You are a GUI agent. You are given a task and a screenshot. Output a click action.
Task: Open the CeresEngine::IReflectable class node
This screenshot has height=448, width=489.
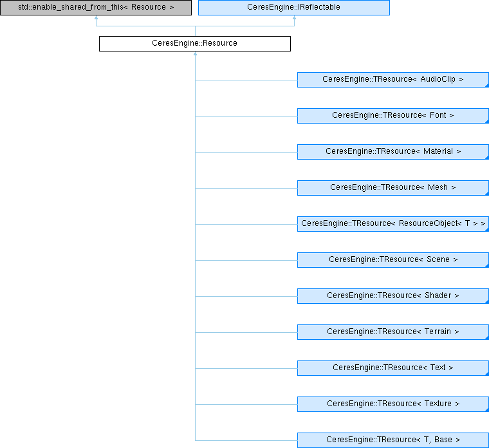click(x=294, y=8)
